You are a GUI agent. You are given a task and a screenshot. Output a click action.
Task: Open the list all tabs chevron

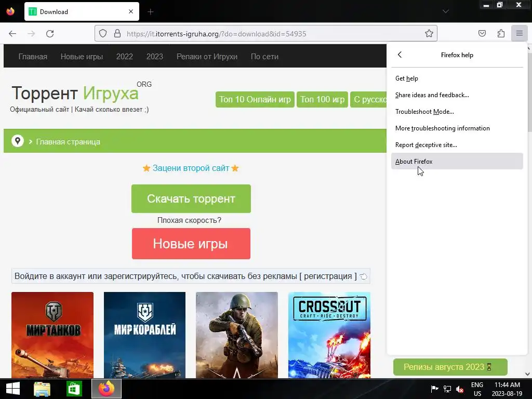[446, 11]
